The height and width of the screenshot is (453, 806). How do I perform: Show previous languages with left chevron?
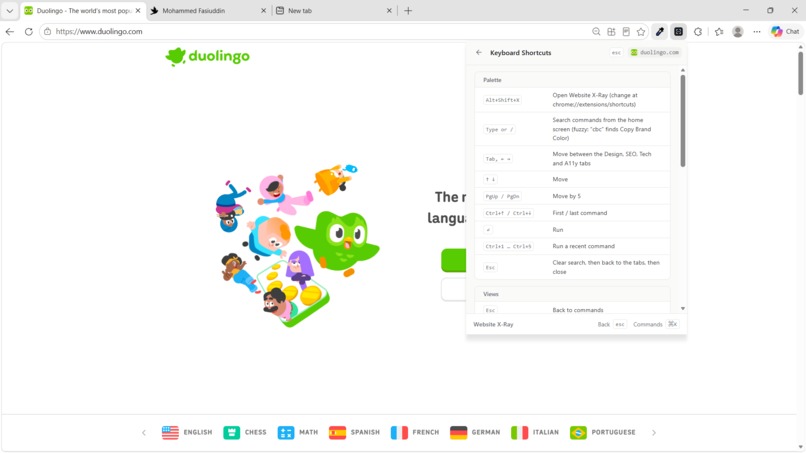click(144, 433)
